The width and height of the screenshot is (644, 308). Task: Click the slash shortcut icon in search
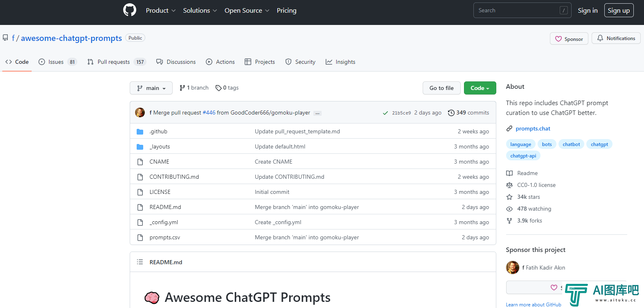(x=564, y=11)
